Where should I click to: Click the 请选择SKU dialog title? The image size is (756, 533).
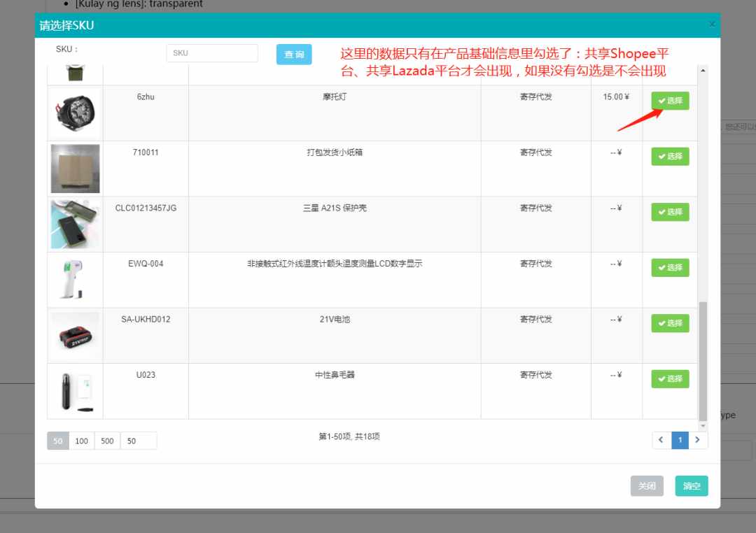coord(66,26)
